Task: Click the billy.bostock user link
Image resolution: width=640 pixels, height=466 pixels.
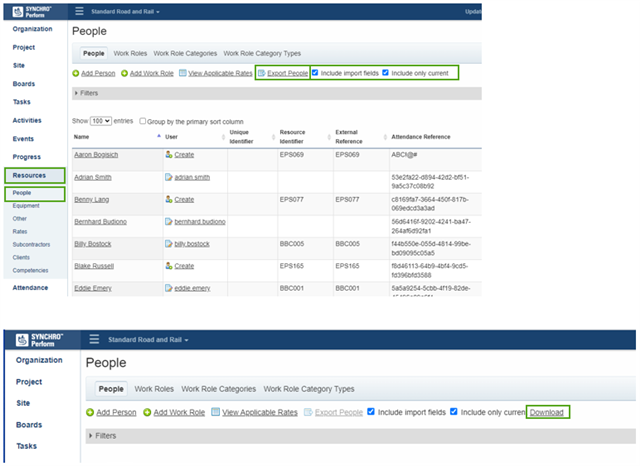Action: pyautogui.click(x=192, y=244)
